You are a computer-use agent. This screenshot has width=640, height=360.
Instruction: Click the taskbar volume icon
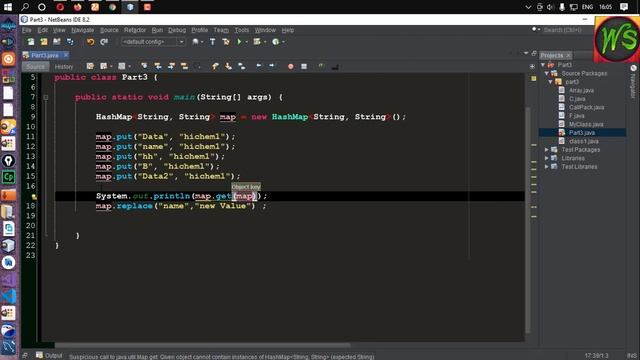click(551, 7)
